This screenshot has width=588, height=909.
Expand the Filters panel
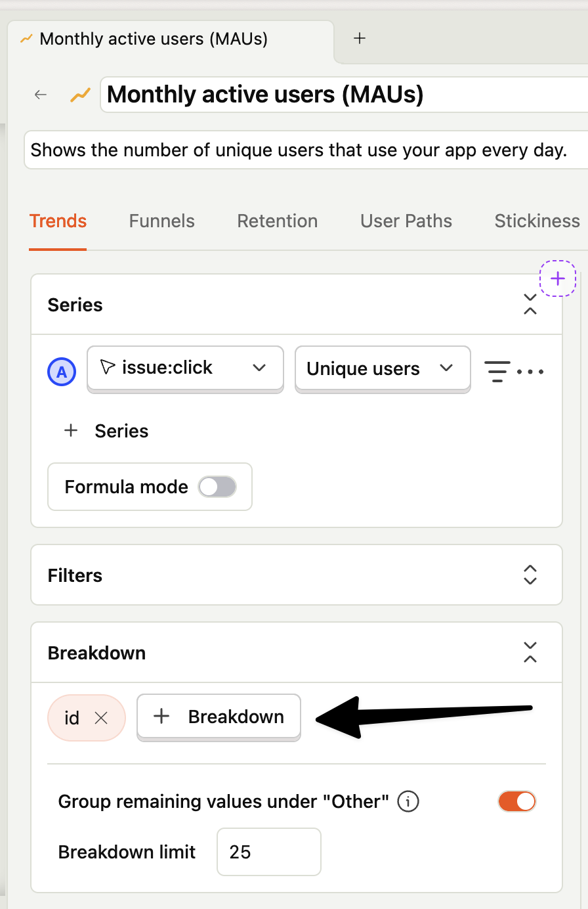[530, 575]
